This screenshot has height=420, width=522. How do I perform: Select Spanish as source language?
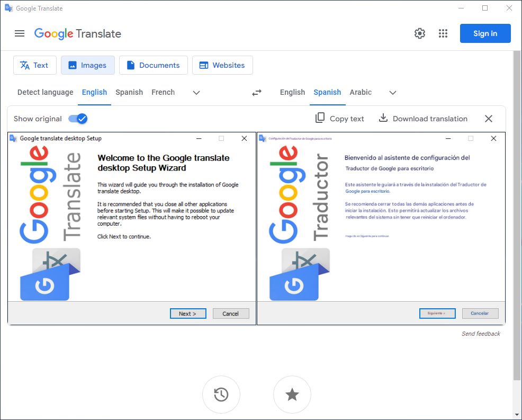click(x=129, y=92)
